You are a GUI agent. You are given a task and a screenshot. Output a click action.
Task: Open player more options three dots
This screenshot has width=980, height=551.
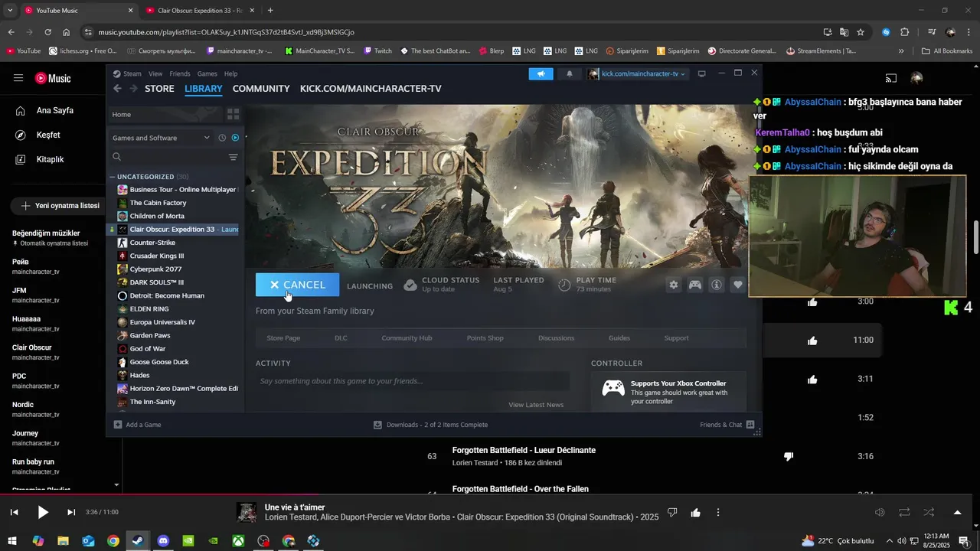pos(718,512)
